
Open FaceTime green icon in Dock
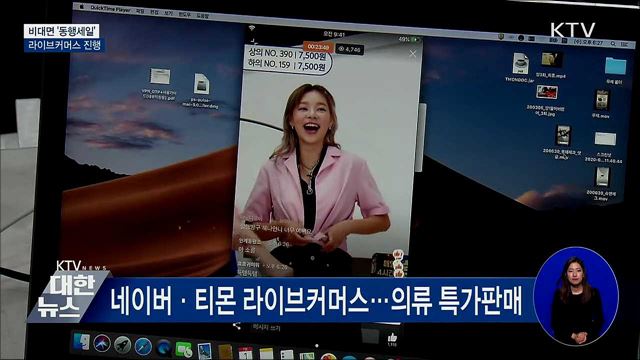[184, 350]
